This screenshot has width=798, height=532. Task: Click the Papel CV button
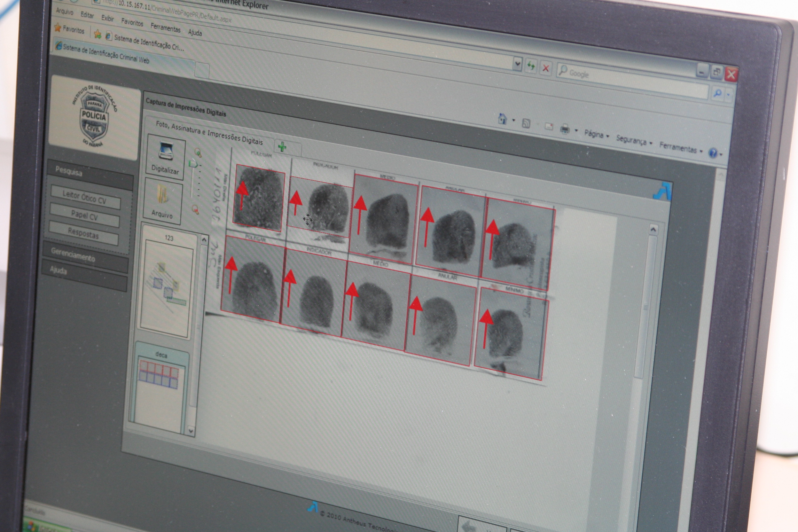pos(84,216)
